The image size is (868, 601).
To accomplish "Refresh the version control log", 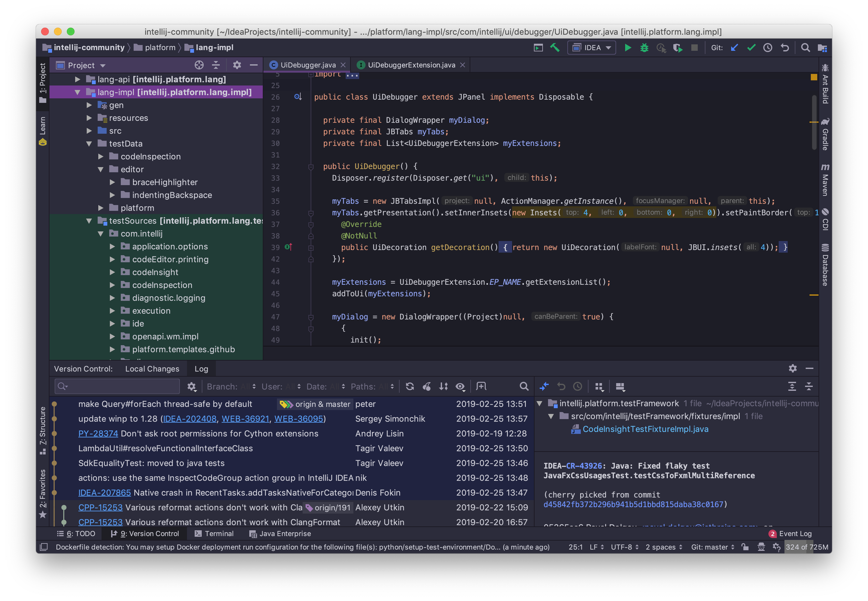I will (x=410, y=386).
